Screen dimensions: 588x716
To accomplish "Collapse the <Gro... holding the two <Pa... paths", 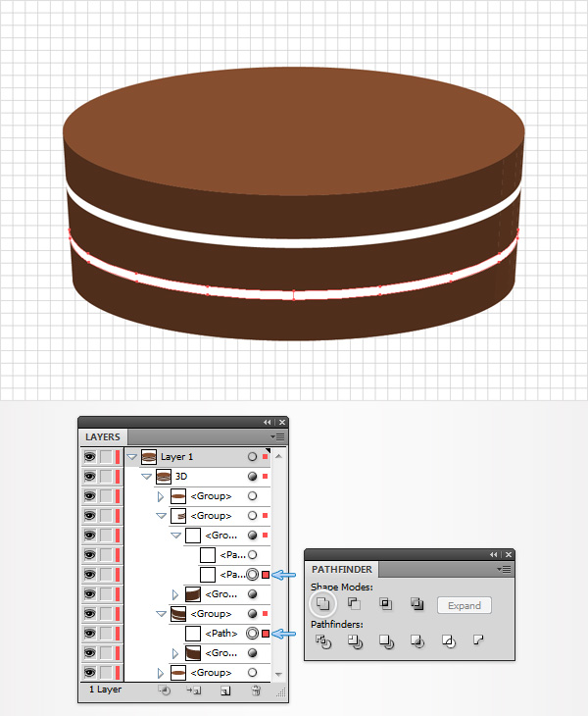I will coord(175,536).
